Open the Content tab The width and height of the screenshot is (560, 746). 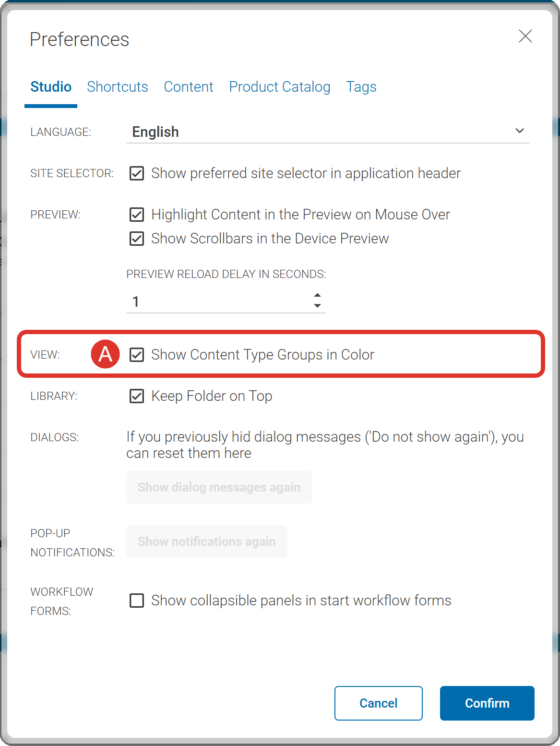click(x=189, y=87)
